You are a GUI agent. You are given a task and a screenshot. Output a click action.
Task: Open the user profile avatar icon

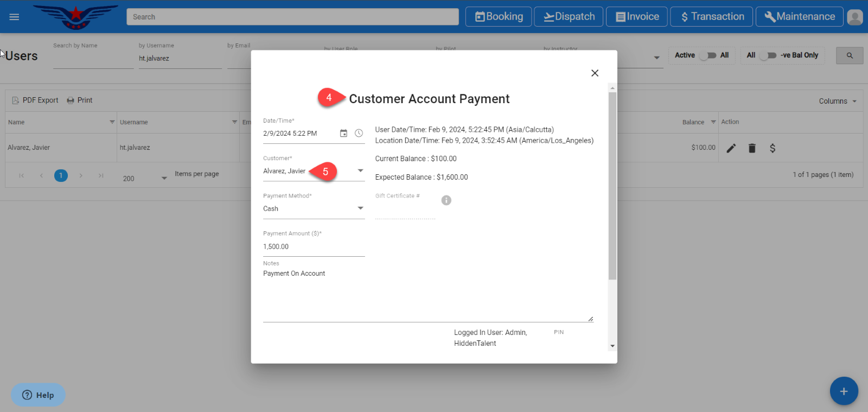[855, 17]
